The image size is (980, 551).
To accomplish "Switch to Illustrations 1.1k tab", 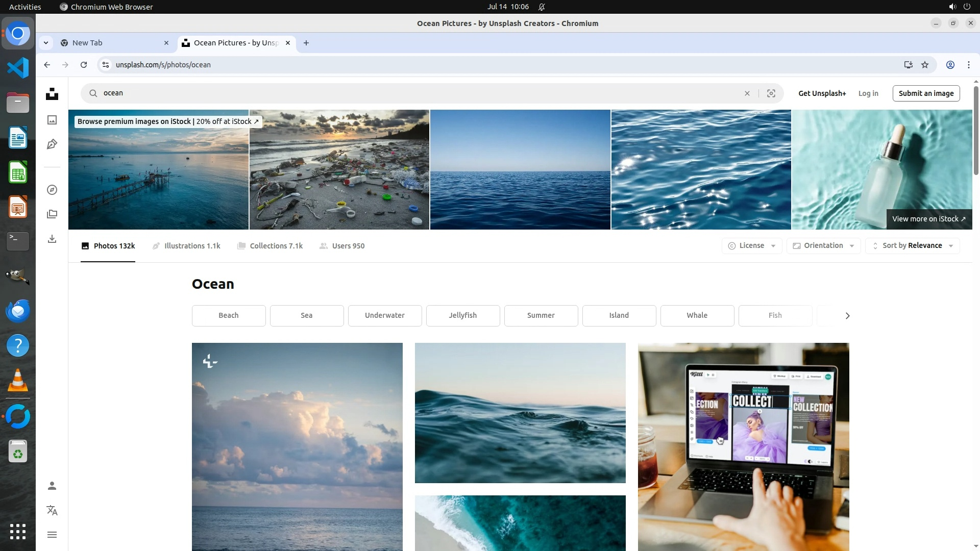I will tap(186, 246).
